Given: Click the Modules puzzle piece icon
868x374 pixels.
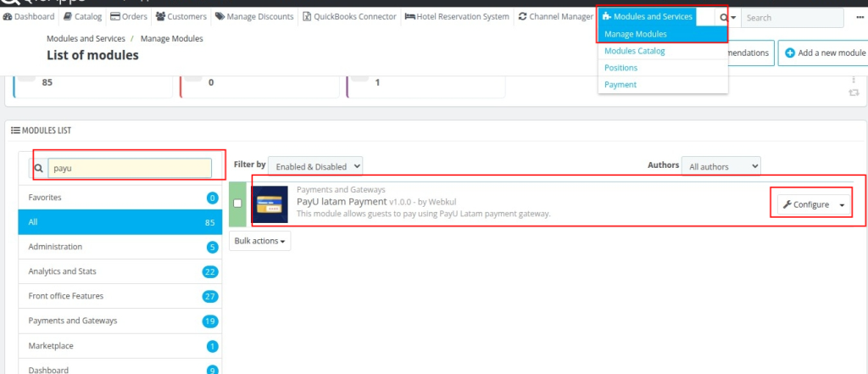Looking at the screenshot, I should click(x=607, y=17).
